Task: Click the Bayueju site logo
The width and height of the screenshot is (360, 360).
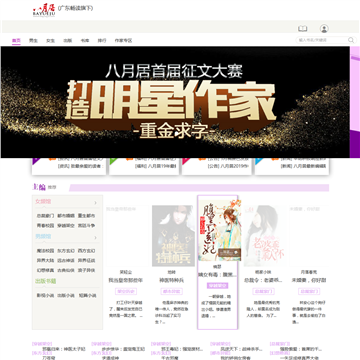Action: point(44,9)
